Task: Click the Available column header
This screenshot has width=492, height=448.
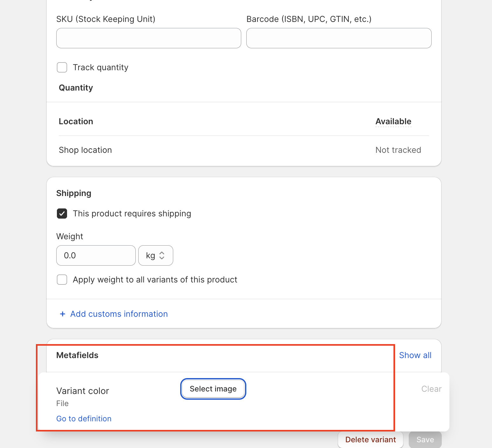Action: coord(393,121)
